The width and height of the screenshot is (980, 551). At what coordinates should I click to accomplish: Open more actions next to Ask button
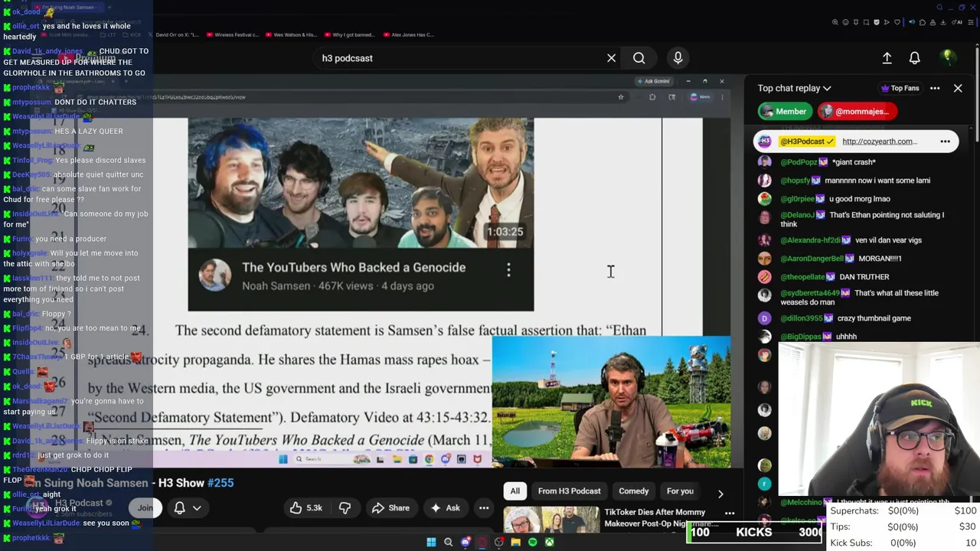click(x=484, y=508)
